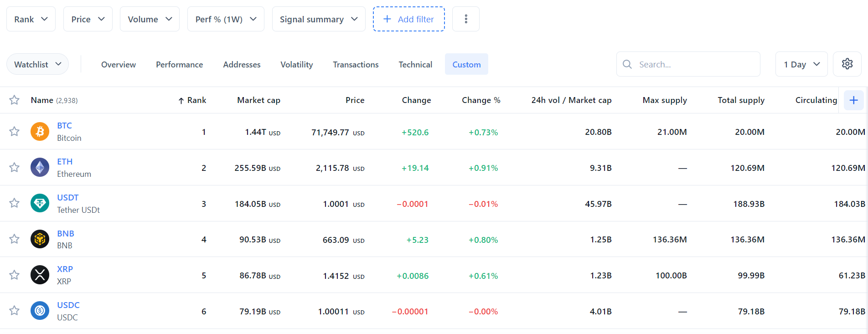The width and height of the screenshot is (868, 334).
Task: Open the USDC symbol link
Action: pyautogui.click(x=68, y=305)
